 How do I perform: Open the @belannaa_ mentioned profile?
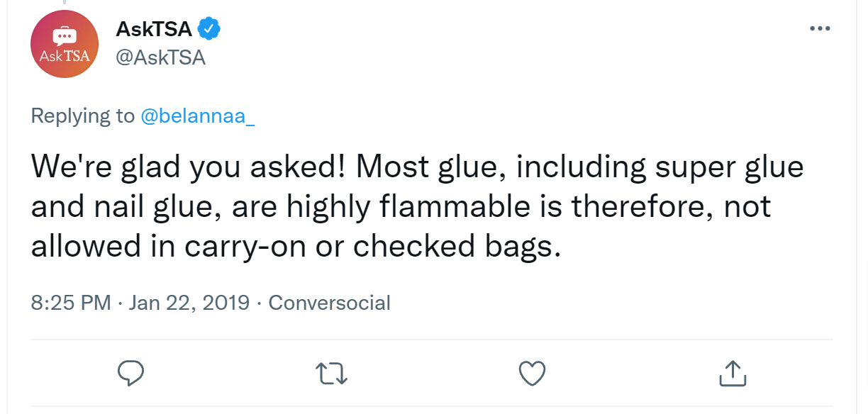(198, 116)
